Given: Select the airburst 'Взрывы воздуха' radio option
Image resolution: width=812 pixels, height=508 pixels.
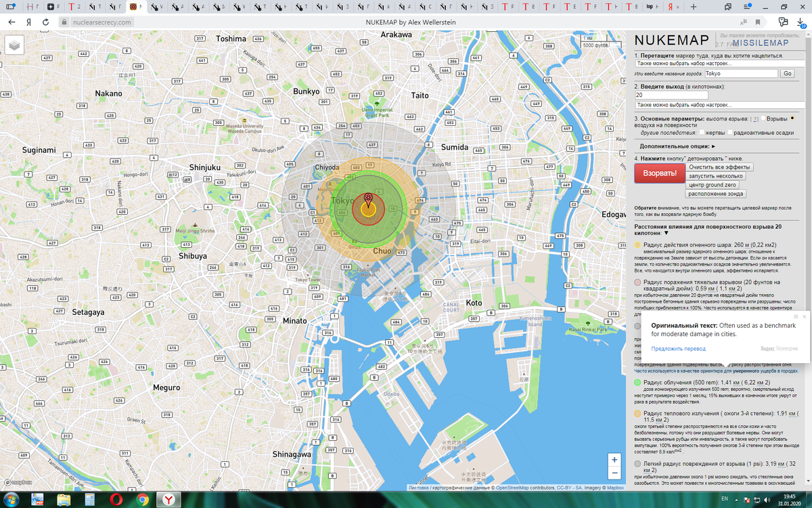Looking at the screenshot, I should 763,118.
